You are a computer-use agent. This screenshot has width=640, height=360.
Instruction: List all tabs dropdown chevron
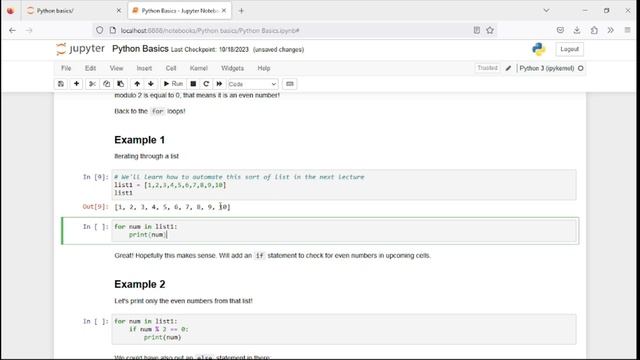tap(546, 11)
